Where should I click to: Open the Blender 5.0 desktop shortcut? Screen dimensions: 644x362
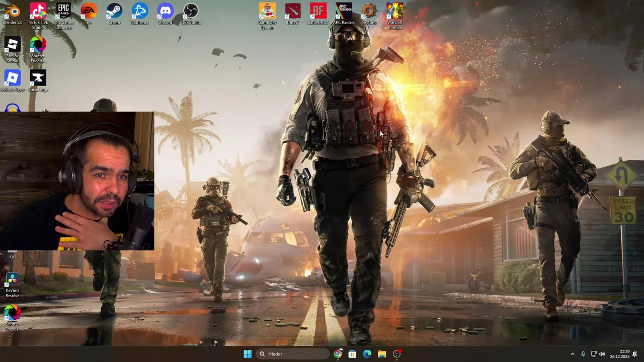13,14
